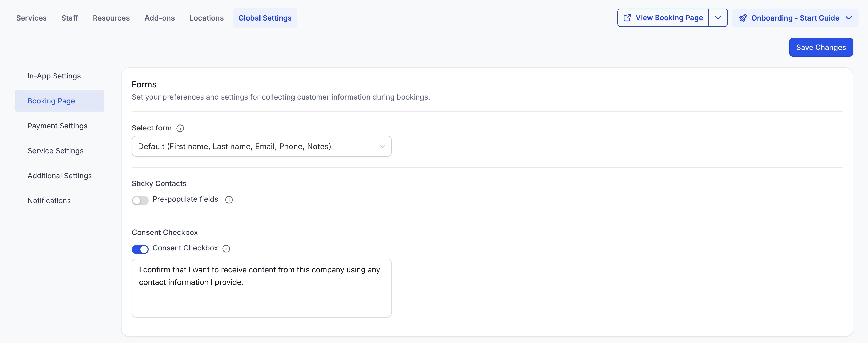Viewport: 868px width, 343px height.
Task: Open the Select form dropdown
Action: tap(262, 146)
